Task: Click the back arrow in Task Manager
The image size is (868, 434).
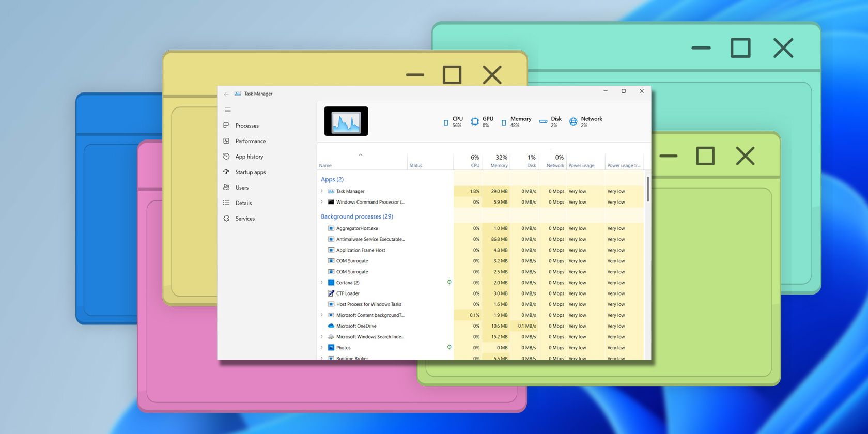Action: point(226,94)
